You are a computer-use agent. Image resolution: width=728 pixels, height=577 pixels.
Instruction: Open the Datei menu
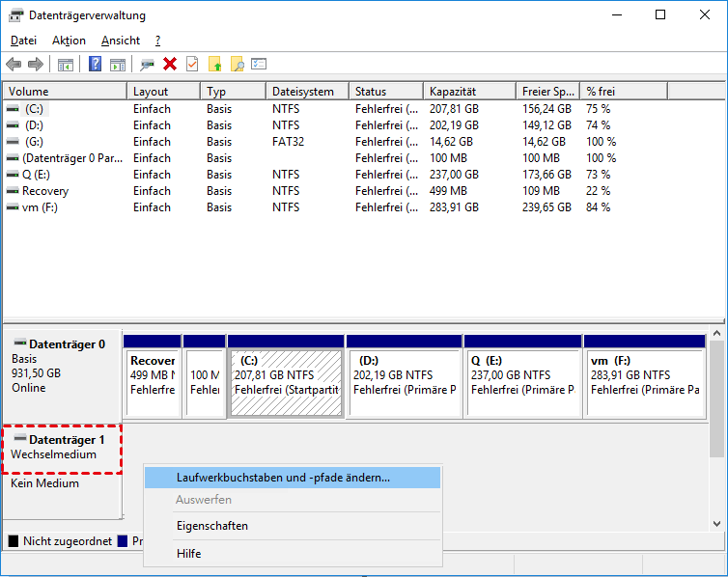pos(23,41)
